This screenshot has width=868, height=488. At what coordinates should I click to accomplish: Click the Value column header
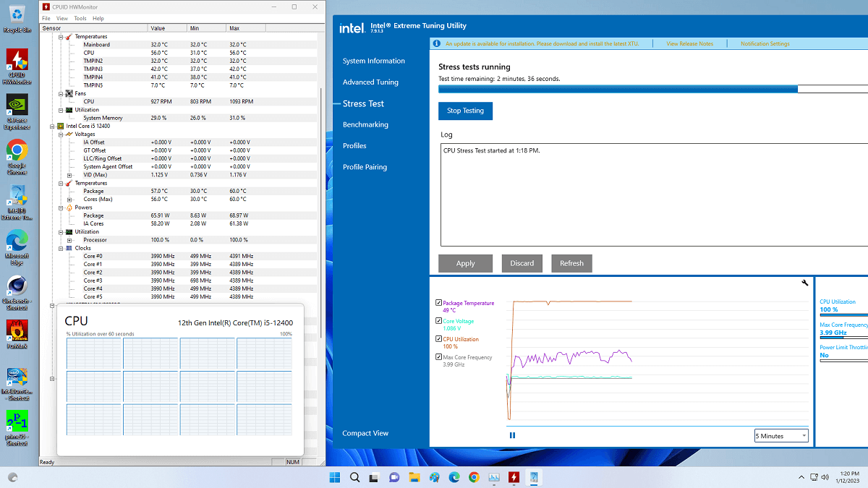click(167, 28)
